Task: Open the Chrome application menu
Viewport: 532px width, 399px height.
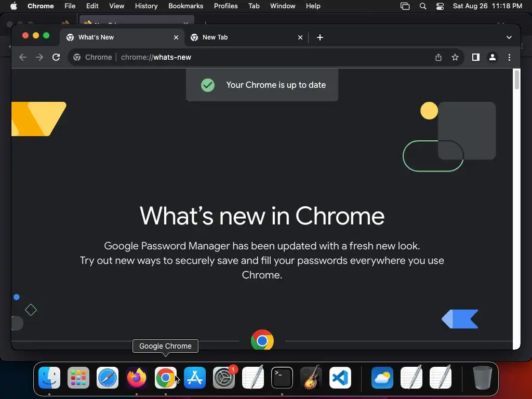Action: (41, 6)
